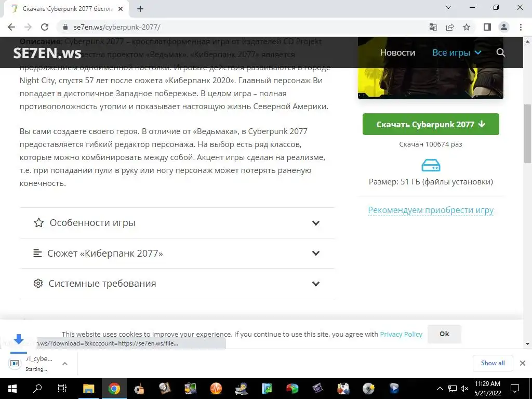
Task: Open Windows taskbar search
Action: pyautogui.click(x=37, y=389)
